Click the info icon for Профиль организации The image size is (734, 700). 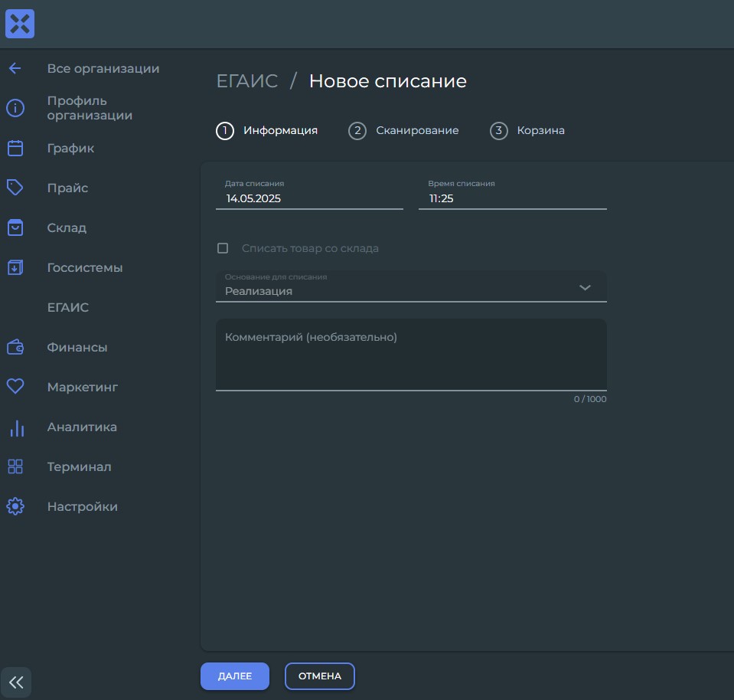tap(15, 108)
